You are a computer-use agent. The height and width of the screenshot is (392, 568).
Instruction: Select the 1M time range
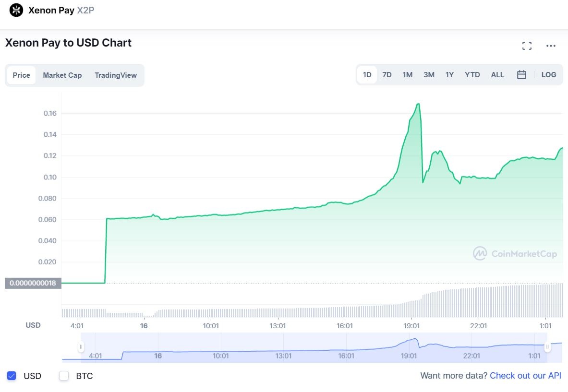point(407,75)
